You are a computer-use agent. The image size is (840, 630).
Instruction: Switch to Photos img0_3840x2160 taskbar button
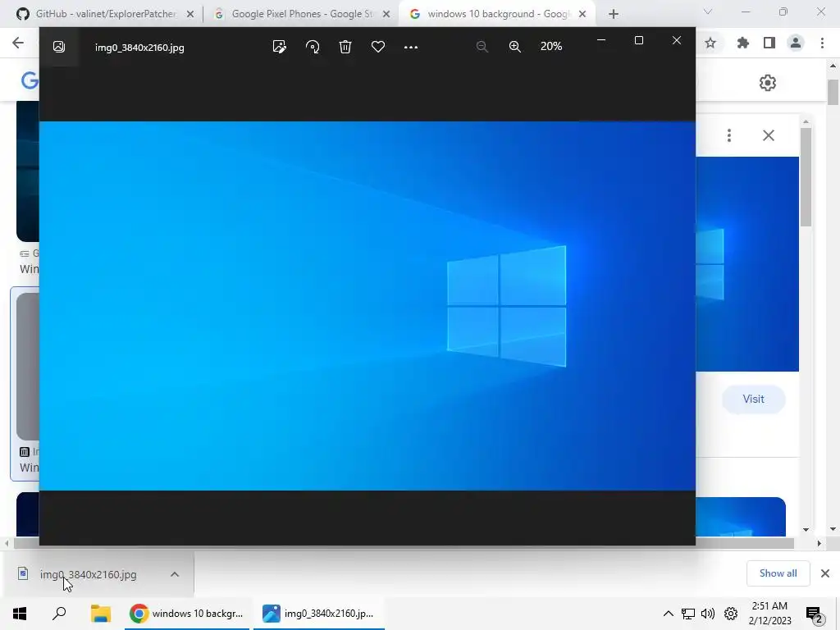point(319,614)
